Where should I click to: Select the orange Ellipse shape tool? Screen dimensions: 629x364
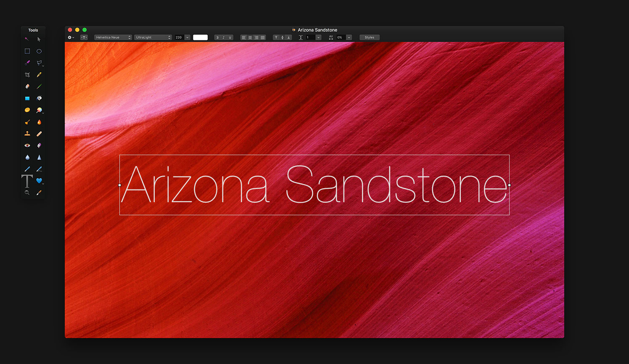(27, 110)
